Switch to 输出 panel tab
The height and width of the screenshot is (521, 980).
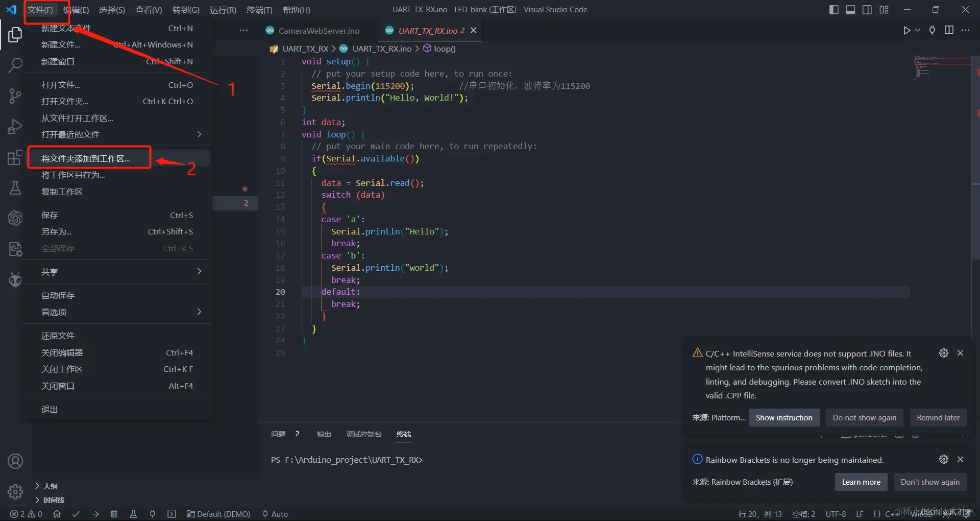point(324,434)
